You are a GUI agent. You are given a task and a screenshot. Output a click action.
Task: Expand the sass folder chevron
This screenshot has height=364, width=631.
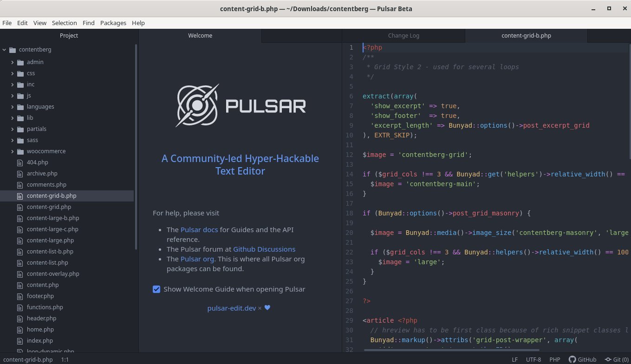pyautogui.click(x=13, y=140)
